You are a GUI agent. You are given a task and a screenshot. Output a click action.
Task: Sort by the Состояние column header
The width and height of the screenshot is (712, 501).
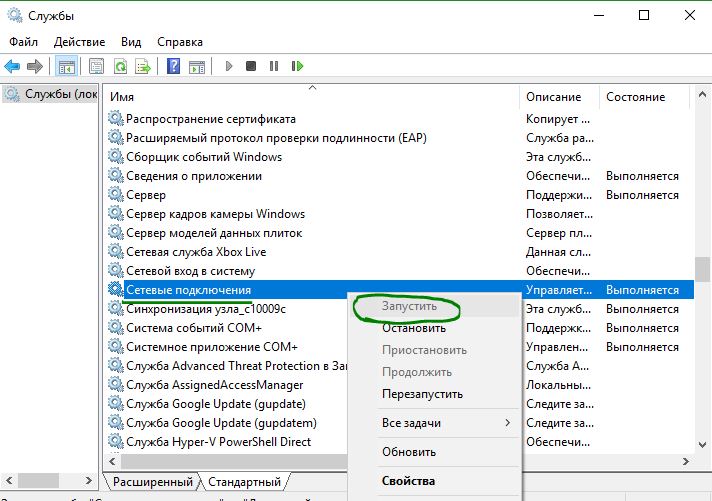pos(644,97)
